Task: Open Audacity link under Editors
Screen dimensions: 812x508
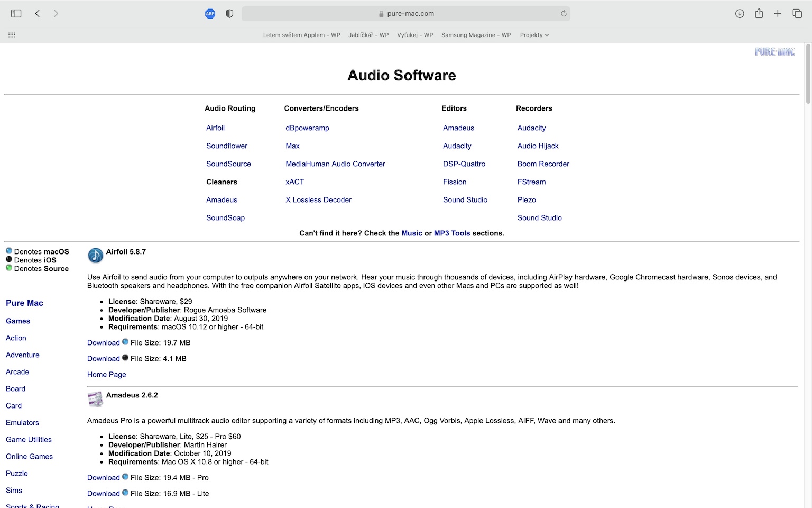Action: point(457,146)
